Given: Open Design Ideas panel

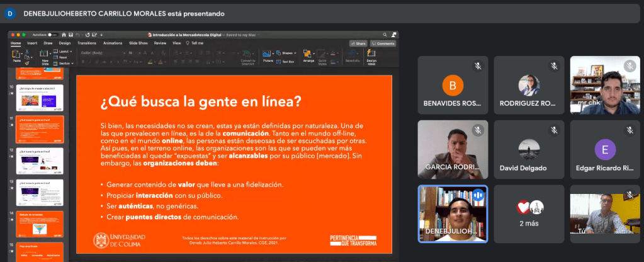Looking at the screenshot, I should (x=371, y=57).
